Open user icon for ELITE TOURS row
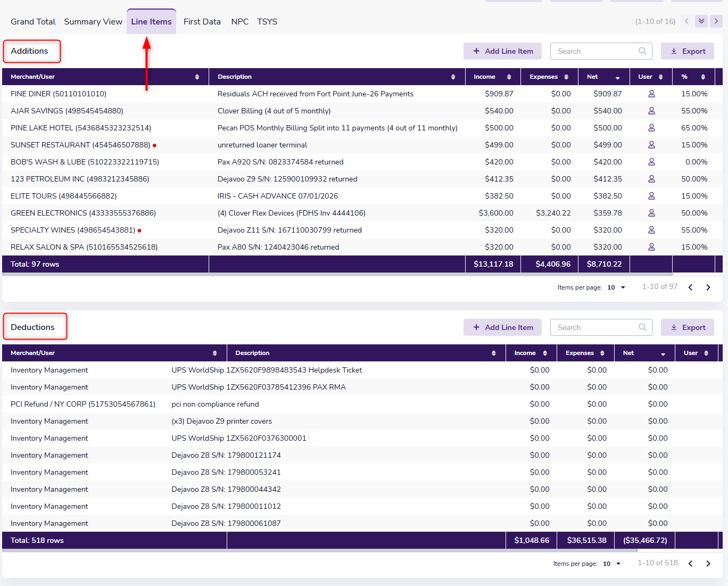Screen dimensions: 728x586 click(x=651, y=196)
